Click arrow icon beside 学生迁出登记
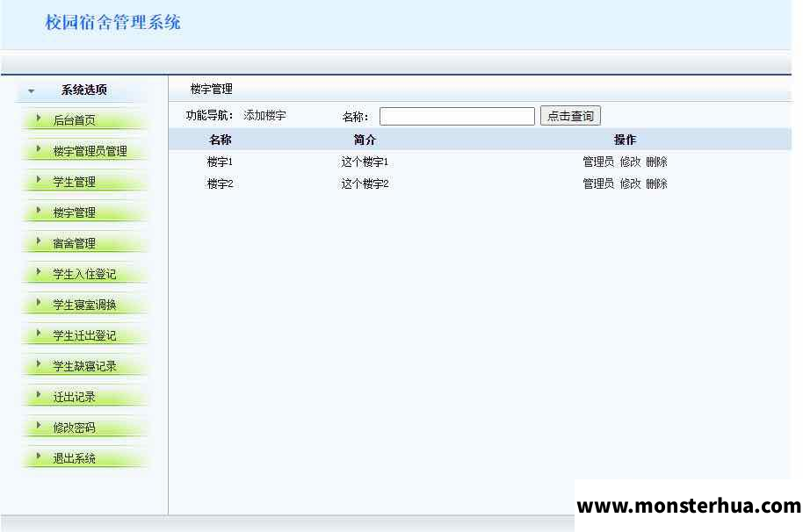Viewport: 803px width, 532px height. 39,333
